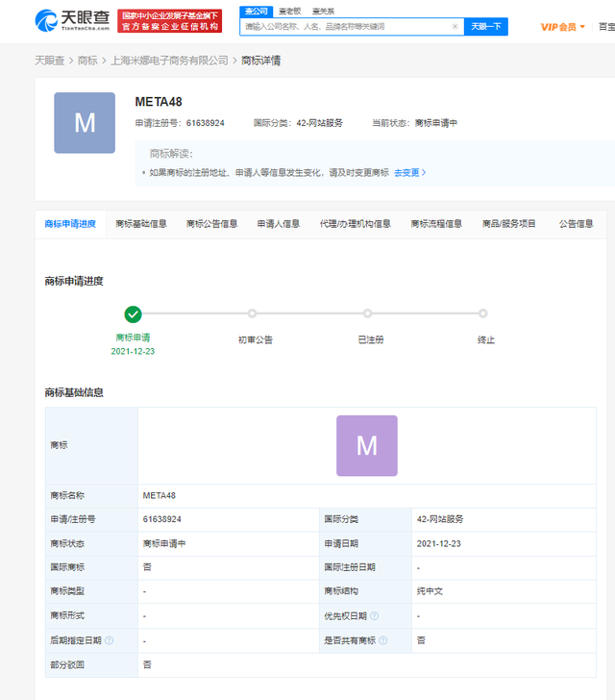Click the blue M trademark avatar in header
The width and height of the screenshot is (615, 700).
point(85,123)
